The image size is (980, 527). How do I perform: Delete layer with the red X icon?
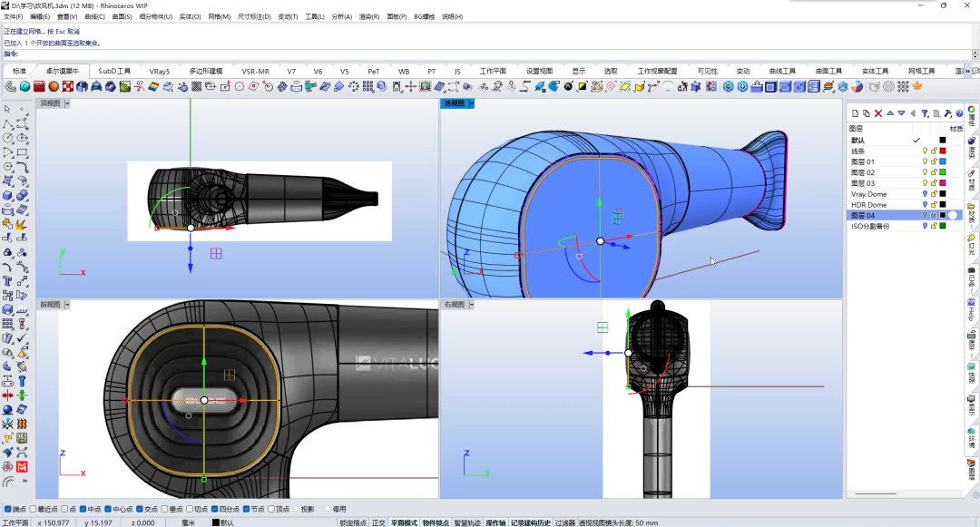[878, 113]
